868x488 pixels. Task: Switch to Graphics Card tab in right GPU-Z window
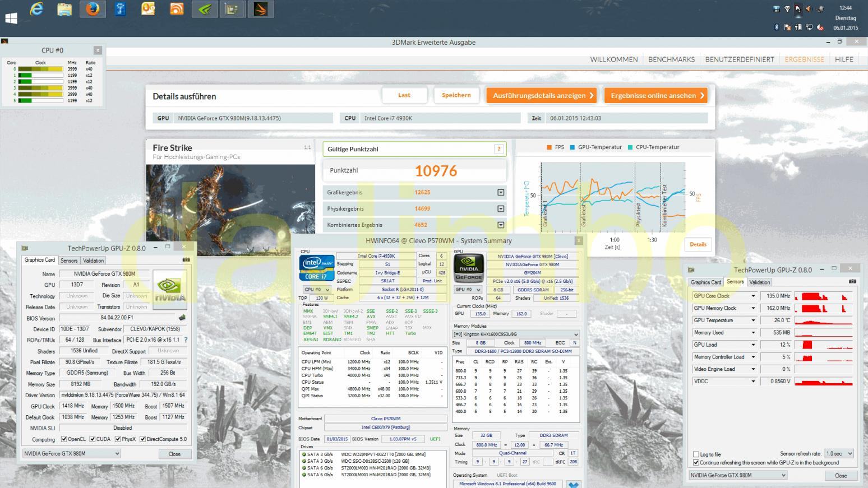pos(706,282)
